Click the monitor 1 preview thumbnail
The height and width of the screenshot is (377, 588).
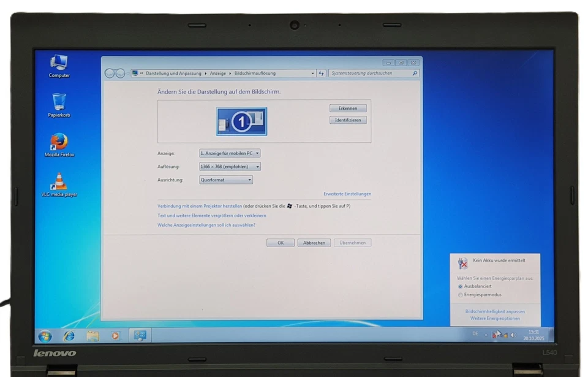(x=241, y=121)
